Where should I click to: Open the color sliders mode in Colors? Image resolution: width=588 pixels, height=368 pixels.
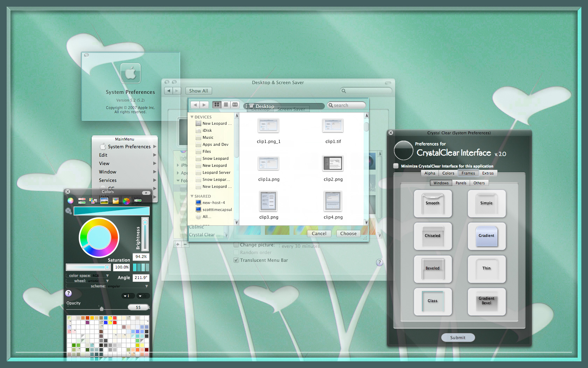pyautogui.click(x=82, y=201)
